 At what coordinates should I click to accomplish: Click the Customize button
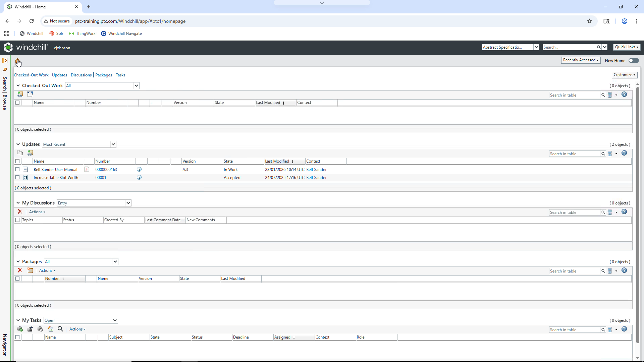tap(625, 75)
